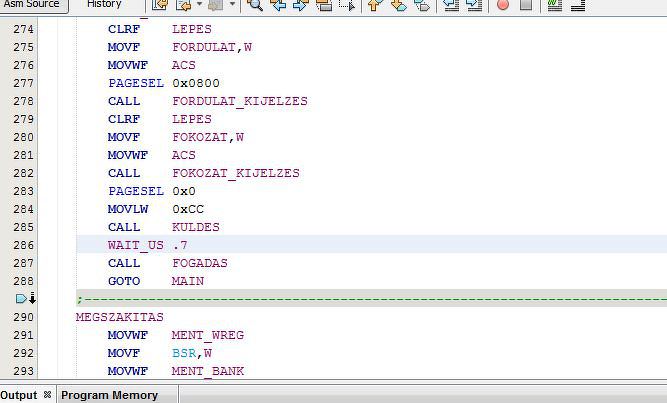Click the Shift Line Right icon
Image resolution: width=667 pixels, height=403 pixels.
(474, 5)
